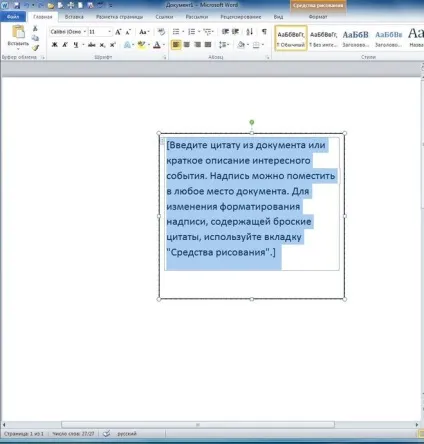Open the underline style dropdown arrow
424x444 pixels.
(83, 45)
